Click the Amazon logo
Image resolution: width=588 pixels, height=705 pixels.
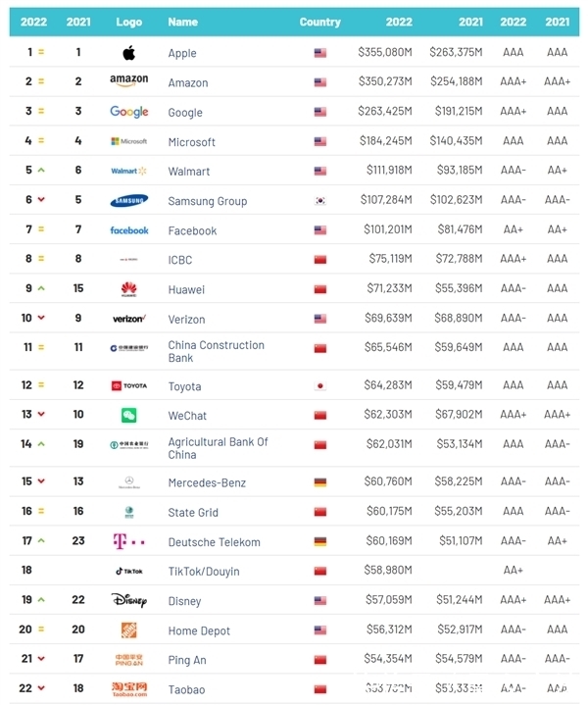click(128, 82)
